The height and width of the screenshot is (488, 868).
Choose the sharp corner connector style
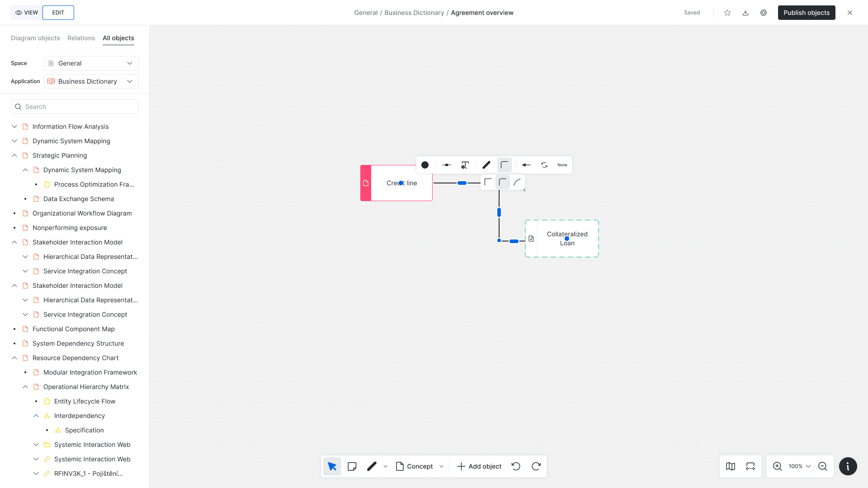(488, 183)
